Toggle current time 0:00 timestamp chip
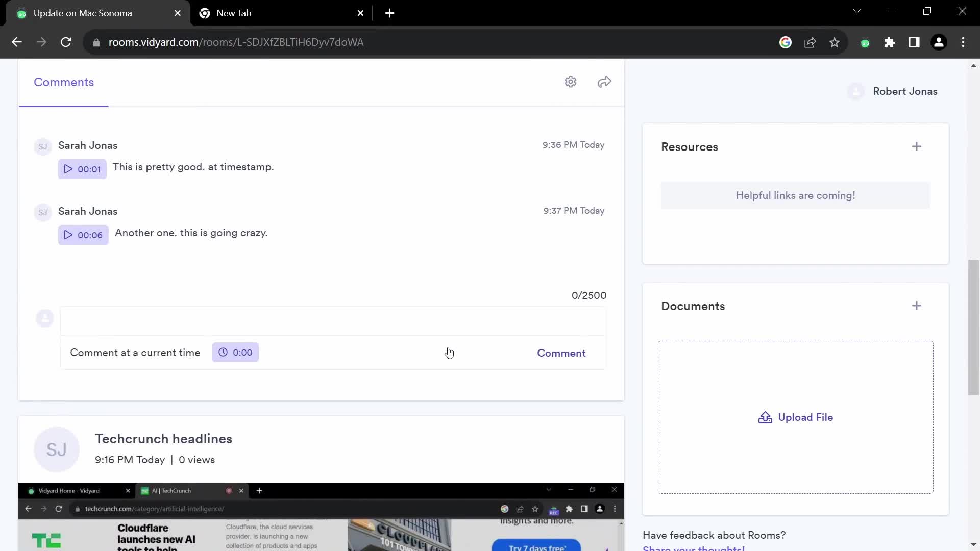 tap(235, 353)
